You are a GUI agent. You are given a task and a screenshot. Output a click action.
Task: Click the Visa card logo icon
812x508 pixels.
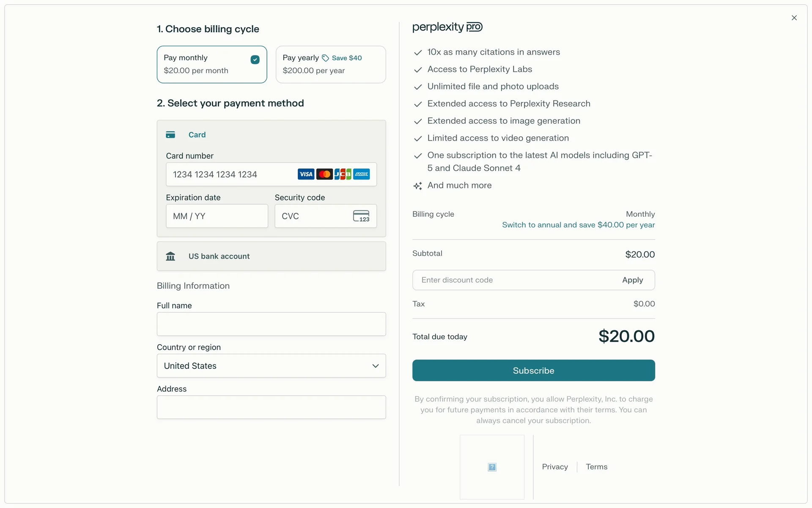pos(306,174)
